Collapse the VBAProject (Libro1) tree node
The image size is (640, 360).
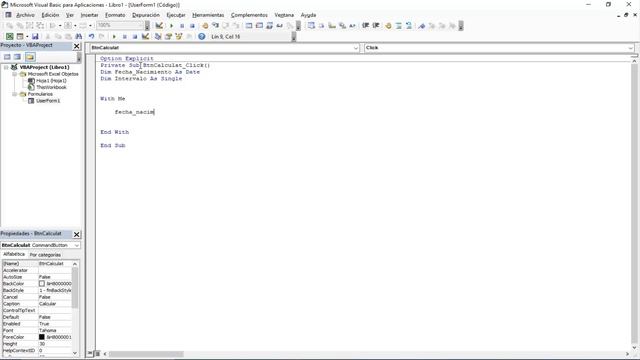tap(6, 67)
